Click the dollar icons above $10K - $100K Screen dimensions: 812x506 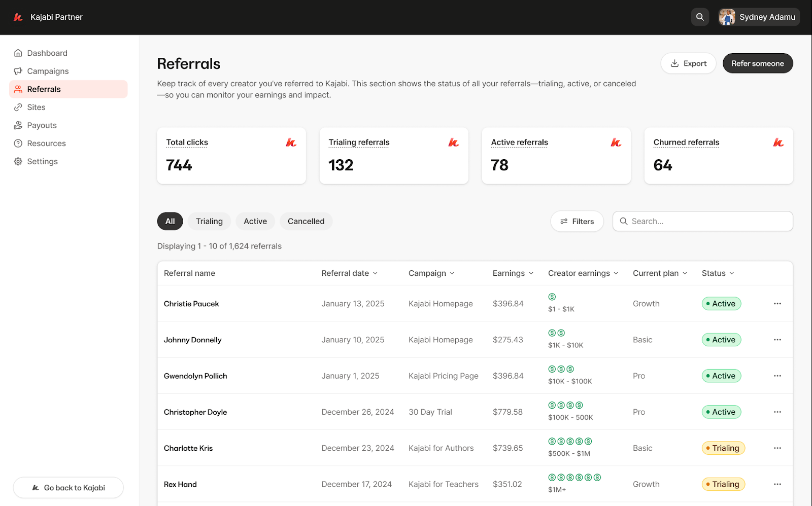coord(561,369)
